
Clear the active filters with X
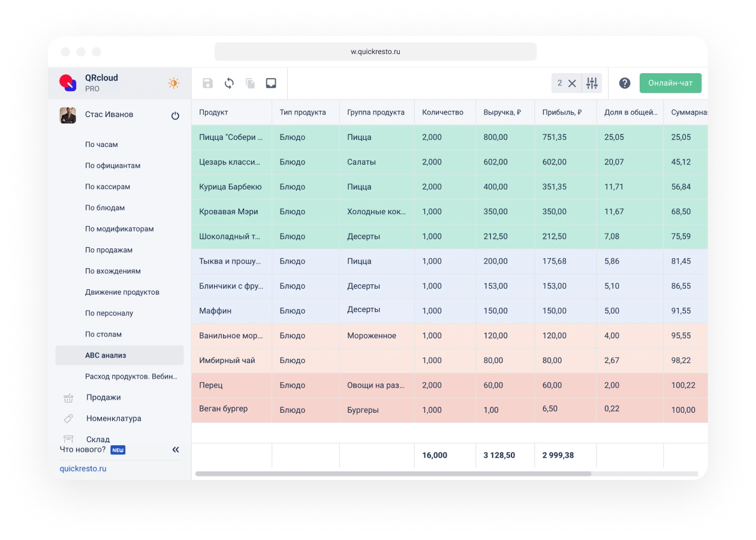click(x=572, y=83)
